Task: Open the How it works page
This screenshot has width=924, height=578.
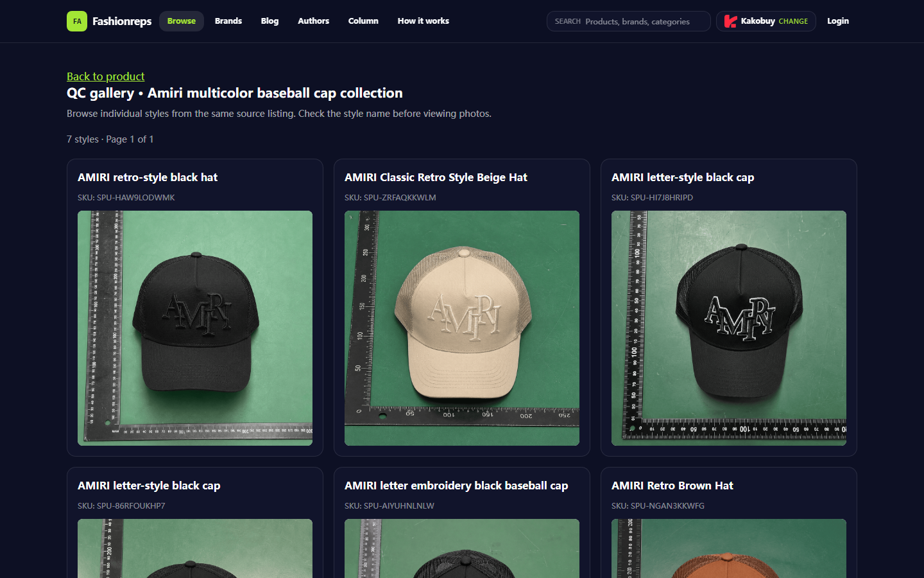Action: click(424, 21)
